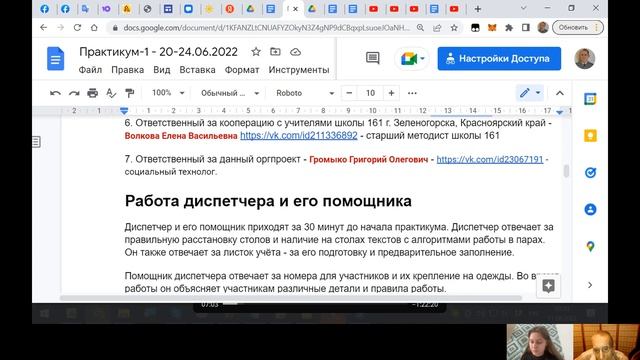Open the link vk.com/id211336892
The width and height of the screenshot is (640, 360).
tap(299, 136)
